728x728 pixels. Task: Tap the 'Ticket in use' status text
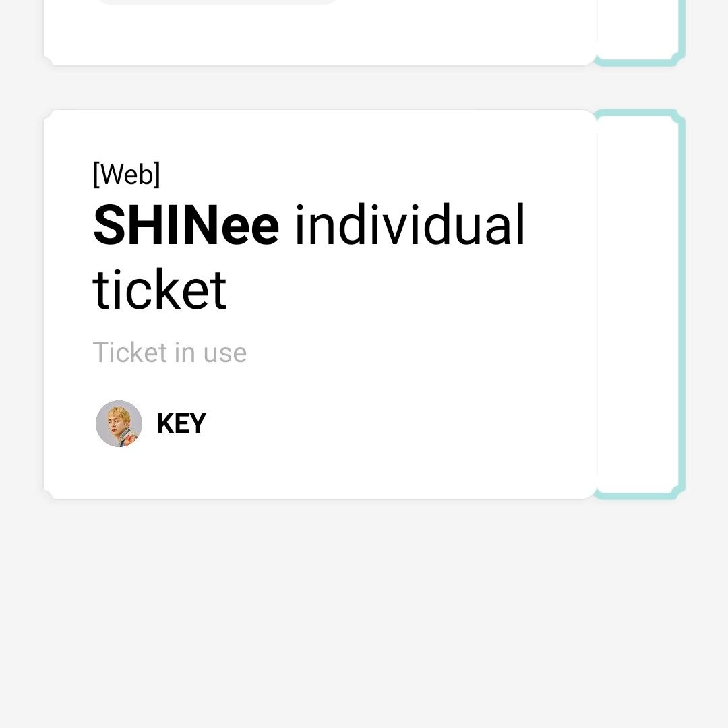[x=169, y=353]
